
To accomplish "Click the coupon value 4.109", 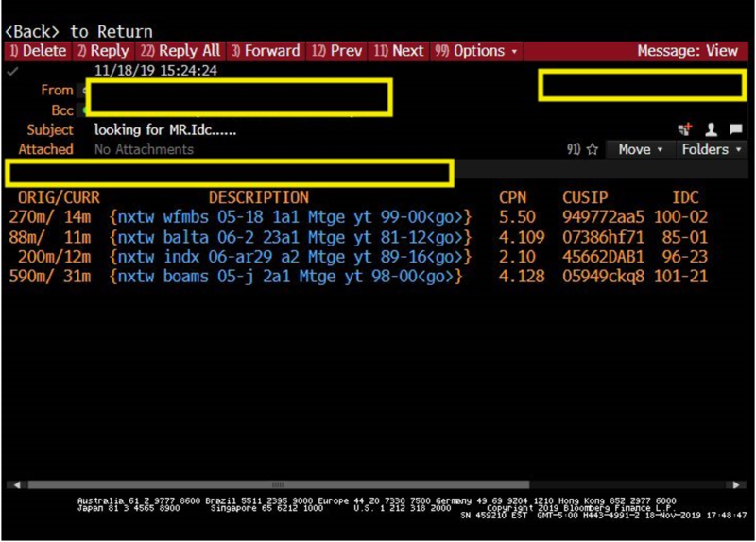I will pos(522,238).
